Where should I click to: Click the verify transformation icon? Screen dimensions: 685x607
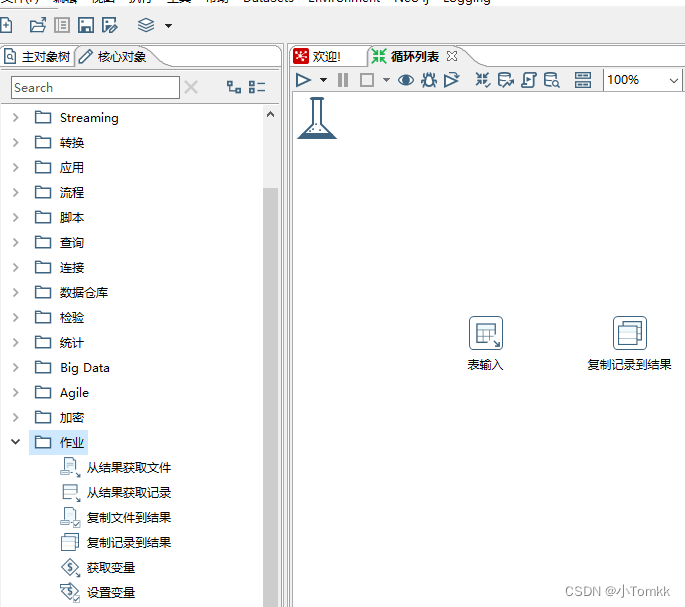point(483,80)
